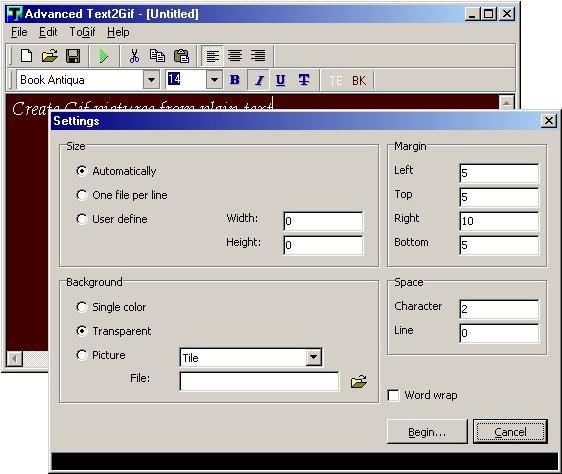Open a file using the toolbar folder icon
This screenshot has width=562, height=474.
pyautogui.click(x=49, y=56)
